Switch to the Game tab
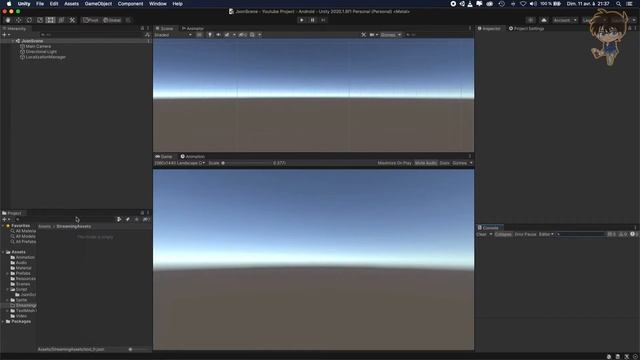Image resolution: width=640 pixels, height=360 pixels. [164, 157]
